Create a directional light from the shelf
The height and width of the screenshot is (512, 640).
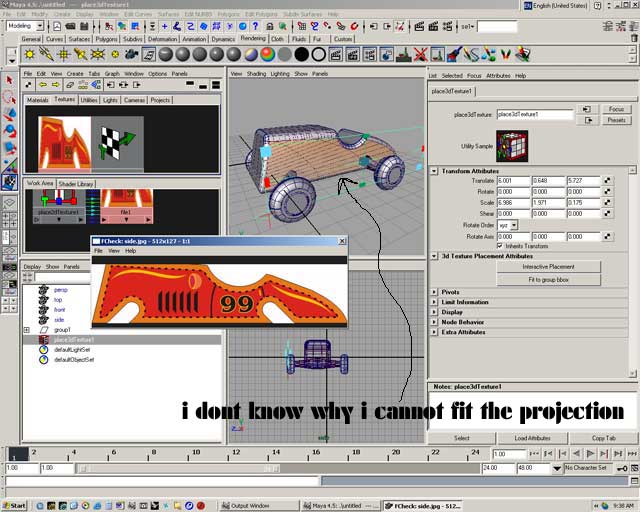click(x=47, y=54)
